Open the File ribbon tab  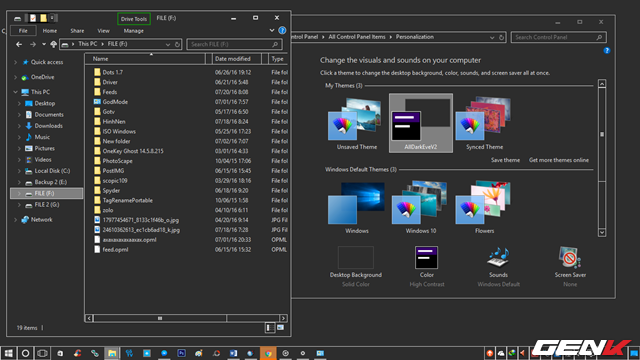point(23,31)
